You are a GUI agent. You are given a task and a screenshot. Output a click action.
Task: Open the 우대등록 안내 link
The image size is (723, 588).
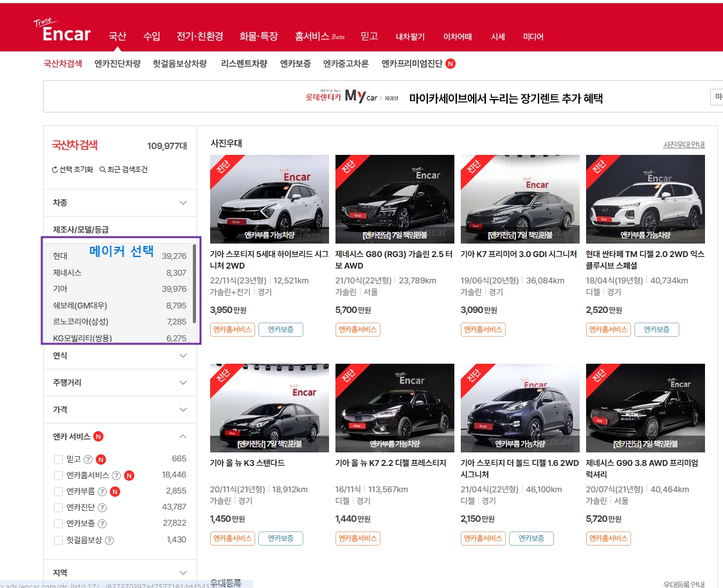(x=684, y=584)
